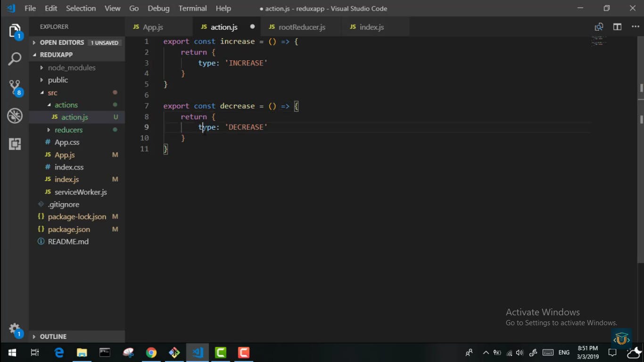Open the Source Control view icon

pyautogui.click(x=15, y=87)
